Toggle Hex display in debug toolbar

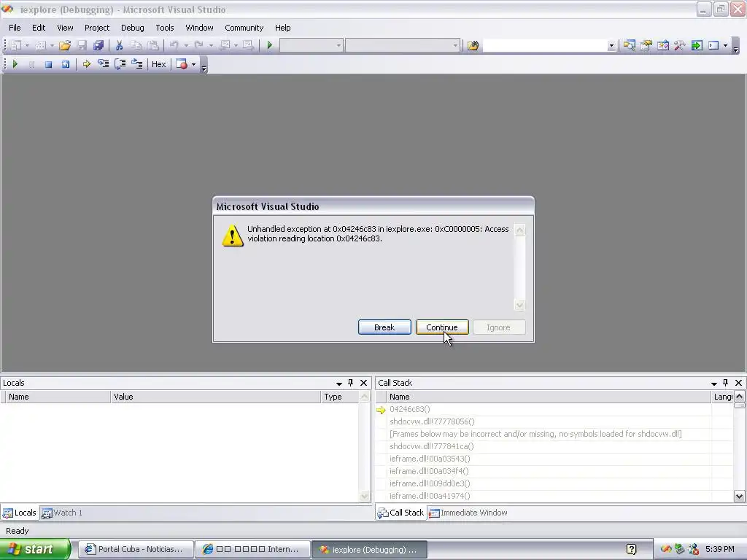pyautogui.click(x=158, y=64)
